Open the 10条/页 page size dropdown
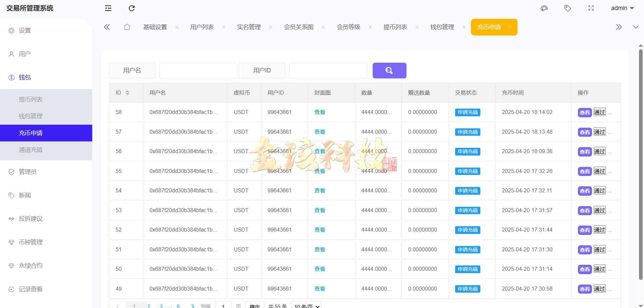 [x=306, y=305]
